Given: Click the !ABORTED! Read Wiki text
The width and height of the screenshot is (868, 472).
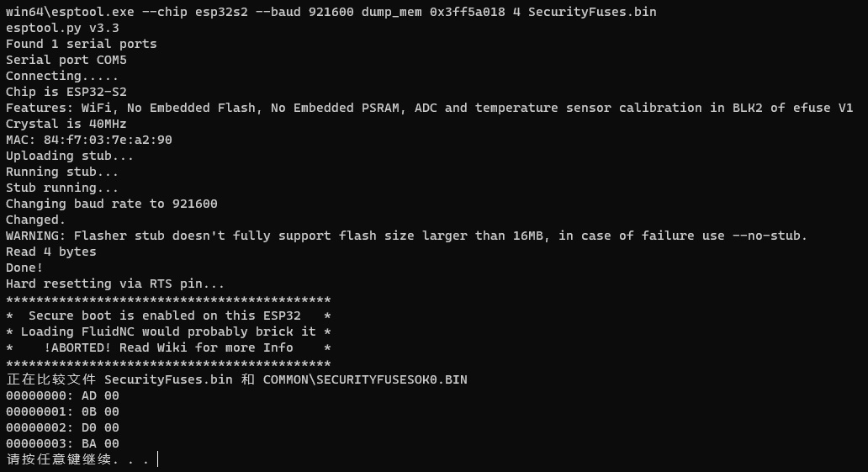Looking at the screenshot, I should [x=168, y=347].
